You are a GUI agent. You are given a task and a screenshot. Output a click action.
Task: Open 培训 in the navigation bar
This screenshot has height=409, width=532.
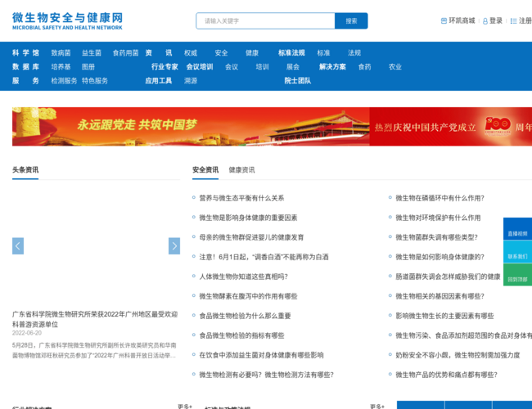click(262, 67)
